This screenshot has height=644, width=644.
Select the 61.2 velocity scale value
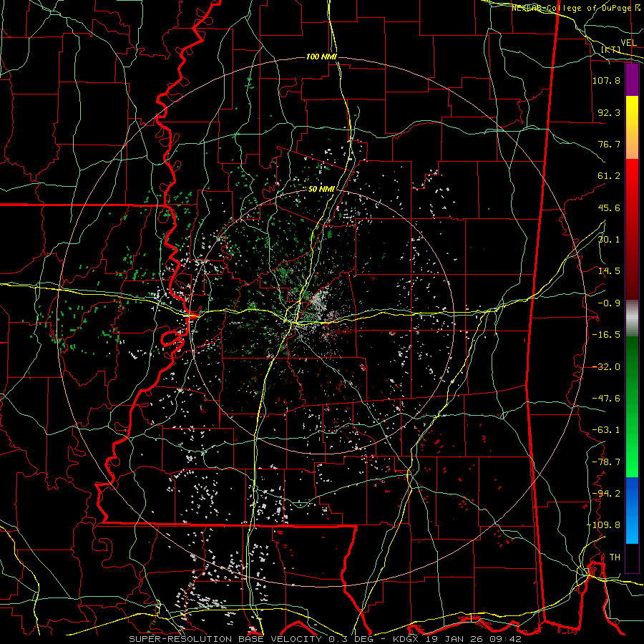pos(609,176)
